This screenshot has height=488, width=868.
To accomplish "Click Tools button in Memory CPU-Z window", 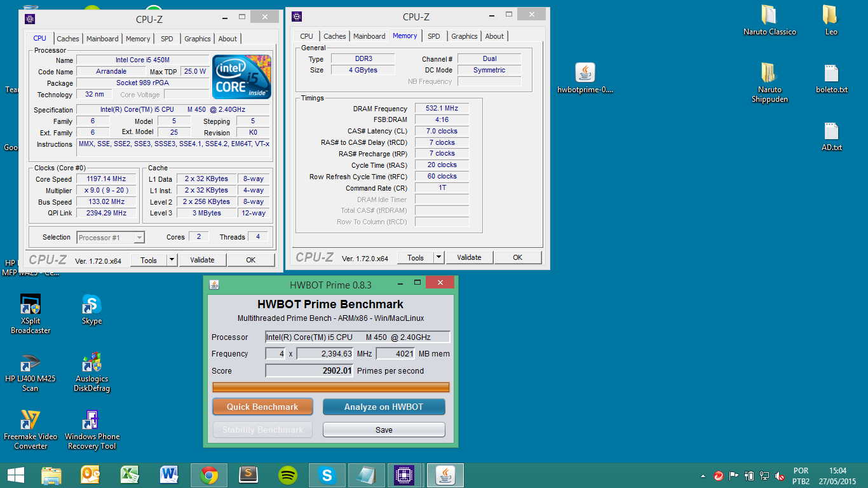I will point(416,257).
